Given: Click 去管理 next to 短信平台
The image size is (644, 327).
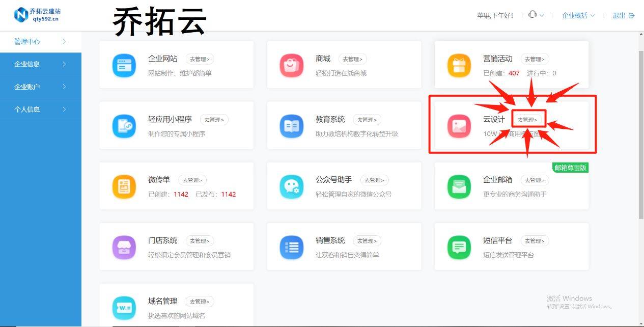Looking at the screenshot, I should point(535,240).
